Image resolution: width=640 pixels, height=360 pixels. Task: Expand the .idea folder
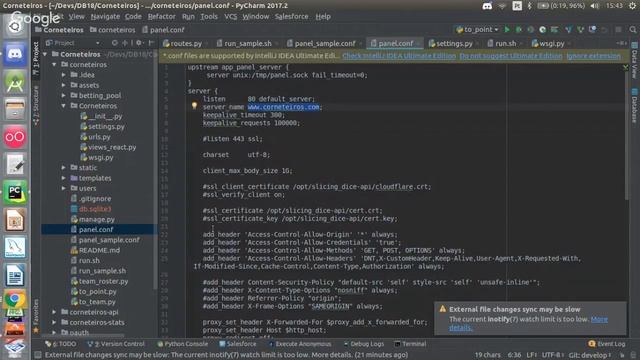pyautogui.click(x=63, y=75)
